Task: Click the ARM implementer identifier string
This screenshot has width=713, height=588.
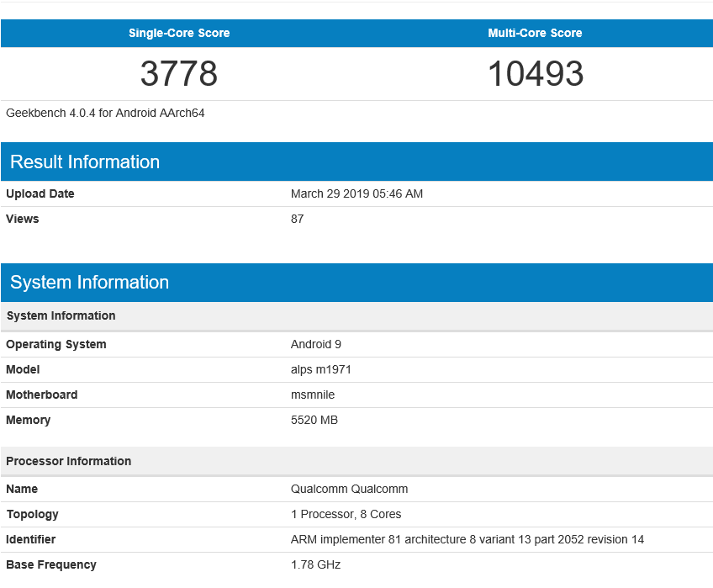Action: click(467, 540)
